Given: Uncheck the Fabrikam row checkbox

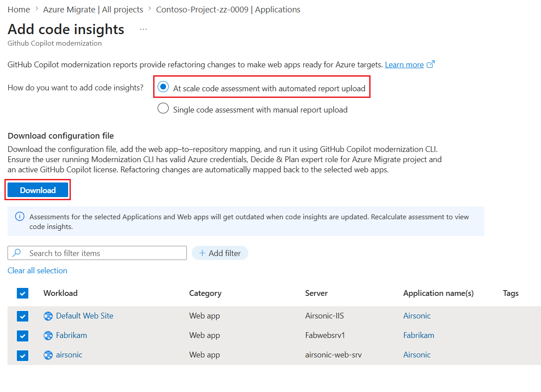Looking at the screenshot, I should pos(22,336).
